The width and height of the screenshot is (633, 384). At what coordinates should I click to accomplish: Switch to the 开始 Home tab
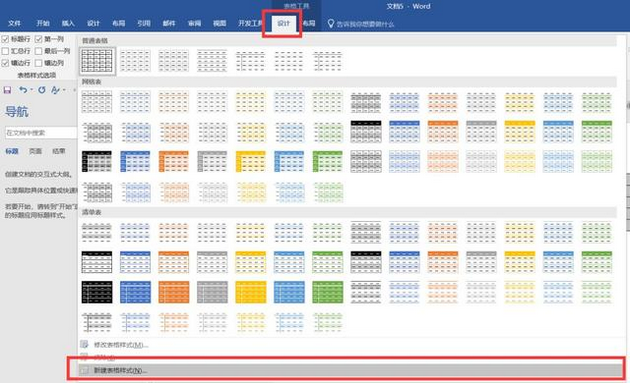[x=43, y=23]
